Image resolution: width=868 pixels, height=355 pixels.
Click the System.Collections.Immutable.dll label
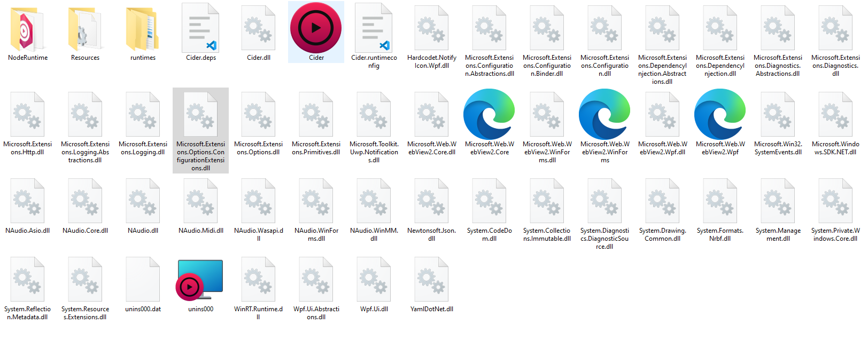(x=547, y=234)
